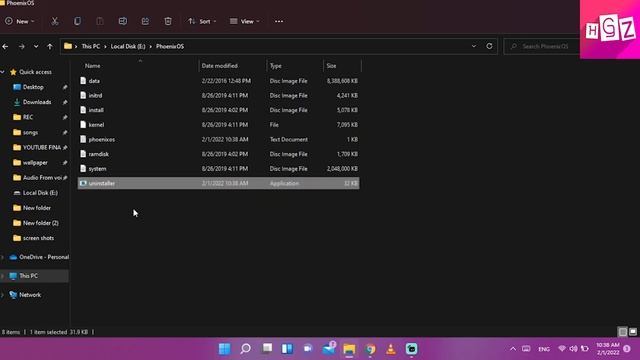Click This PC in address bar
The height and width of the screenshot is (360, 640).
(x=91, y=47)
